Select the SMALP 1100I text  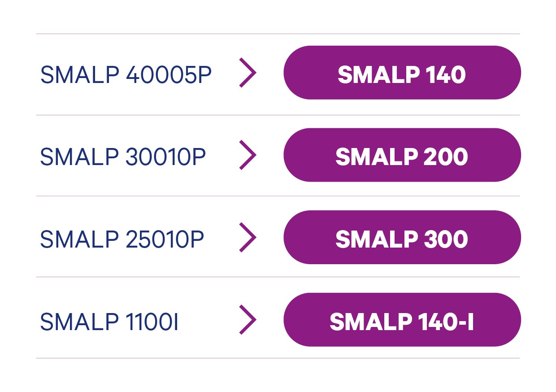[x=109, y=322]
